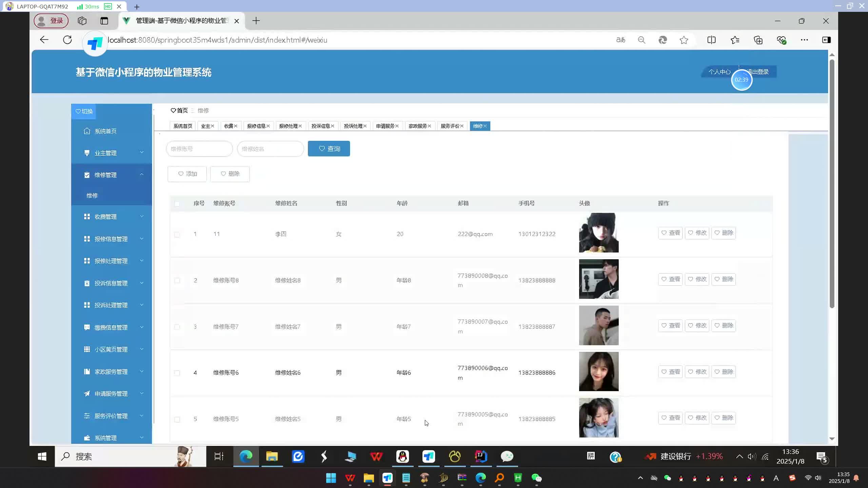Image resolution: width=868 pixels, height=488 pixels.
Task: Open 系统首页 home icon in sidebar
Action: tap(87, 131)
